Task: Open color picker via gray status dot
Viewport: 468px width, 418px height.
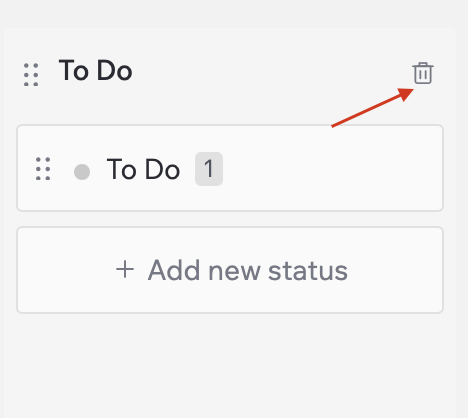Action: [82, 172]
